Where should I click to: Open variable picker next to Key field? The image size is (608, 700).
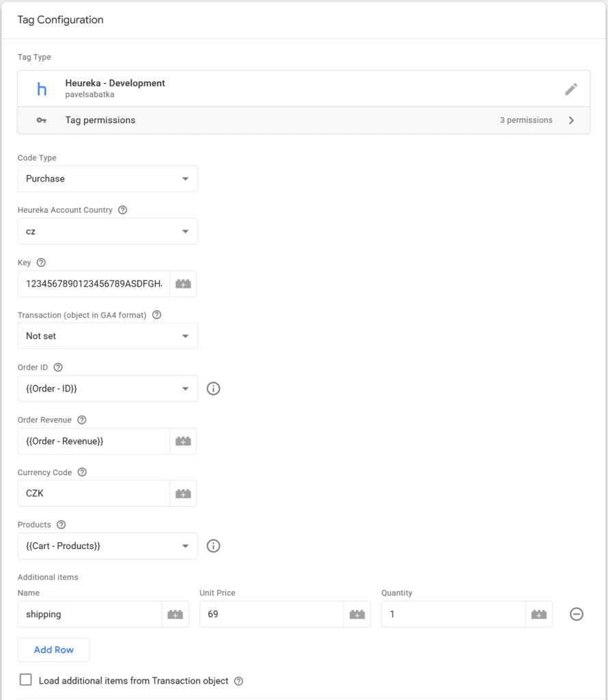point(183,284)
